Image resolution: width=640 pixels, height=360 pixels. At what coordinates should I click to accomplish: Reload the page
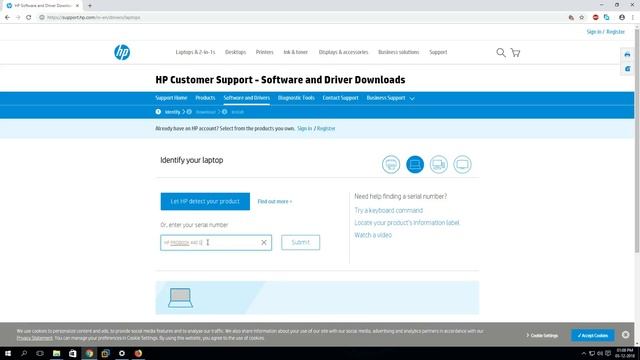pos(29,18)
